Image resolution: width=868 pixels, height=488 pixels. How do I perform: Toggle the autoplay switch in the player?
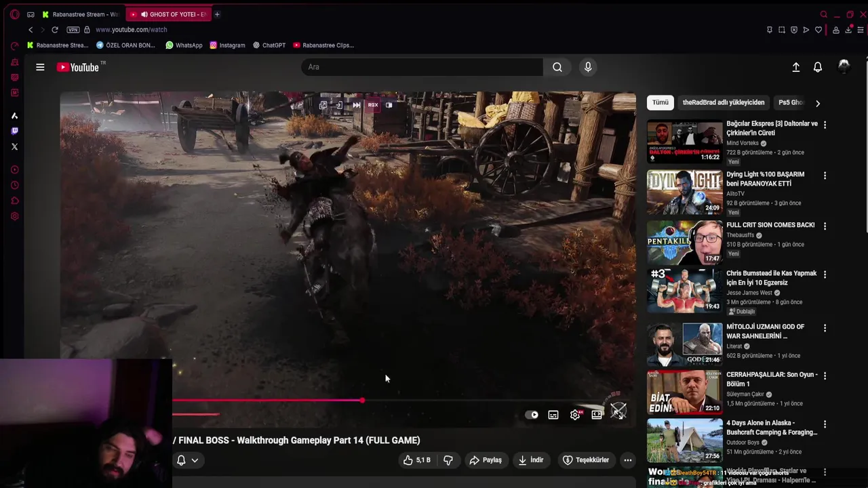point(532,415)
